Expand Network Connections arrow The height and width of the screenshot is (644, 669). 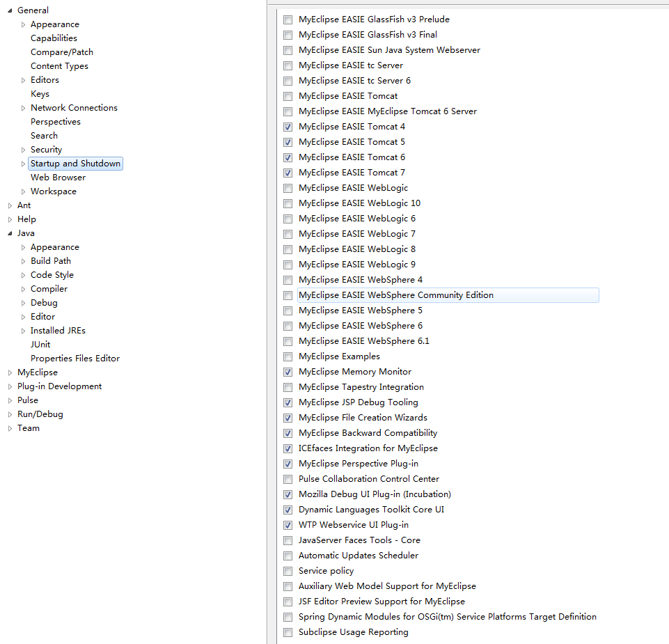coord(23,108)
